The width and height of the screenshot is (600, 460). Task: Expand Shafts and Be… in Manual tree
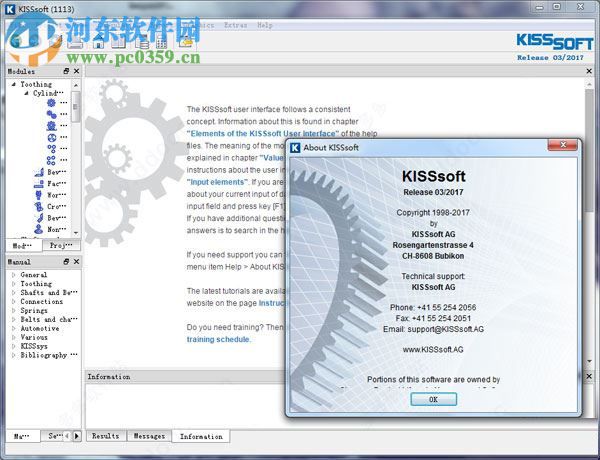tap(14, 293)
